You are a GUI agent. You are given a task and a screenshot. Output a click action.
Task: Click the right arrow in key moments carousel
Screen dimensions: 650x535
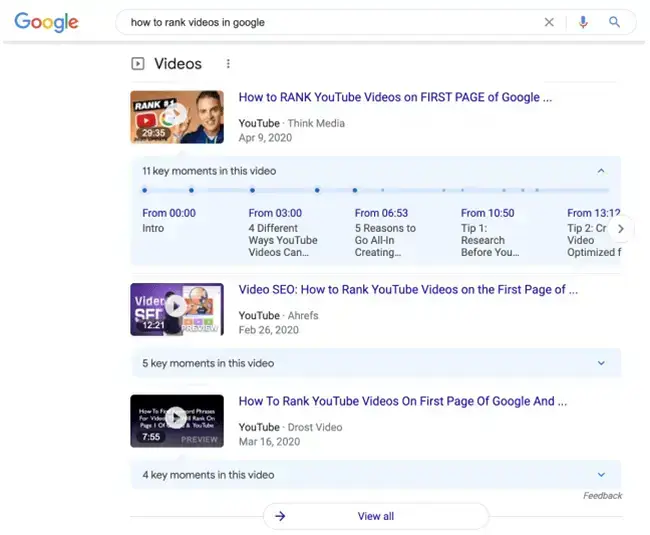(x=620, y=229)
